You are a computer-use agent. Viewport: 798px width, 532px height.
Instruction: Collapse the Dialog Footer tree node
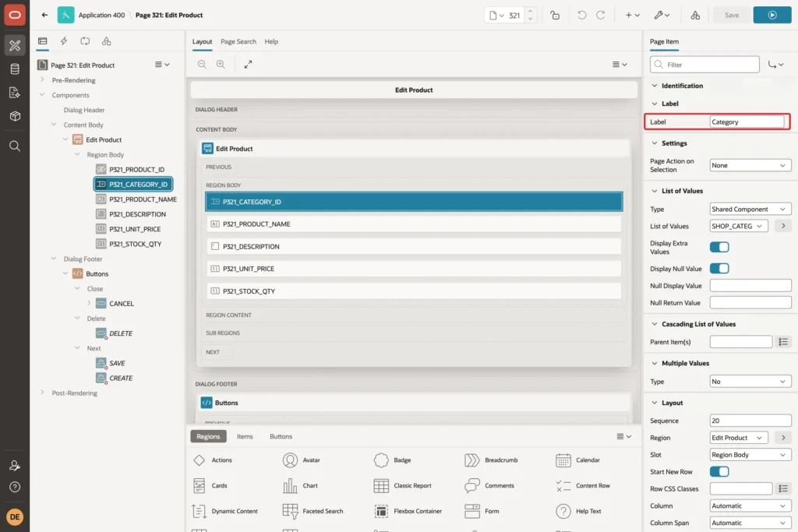coord(54,259)
